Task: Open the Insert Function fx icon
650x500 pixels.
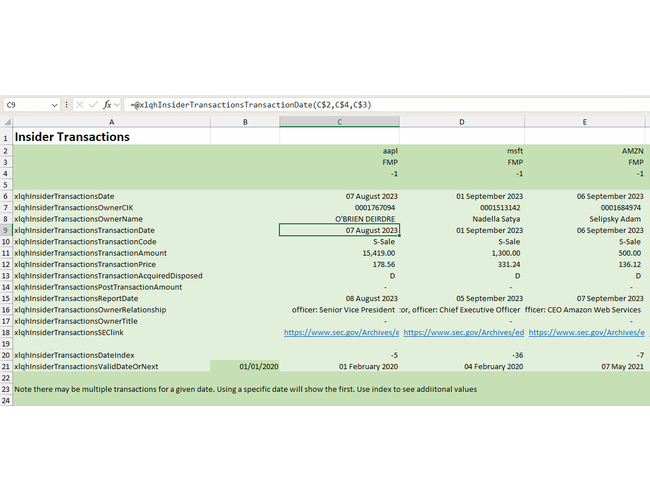Action: [x=107, y=105]
